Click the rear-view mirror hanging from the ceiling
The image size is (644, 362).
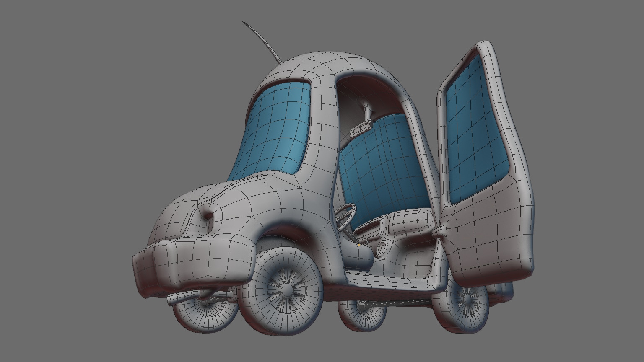[x=361, y=127]
